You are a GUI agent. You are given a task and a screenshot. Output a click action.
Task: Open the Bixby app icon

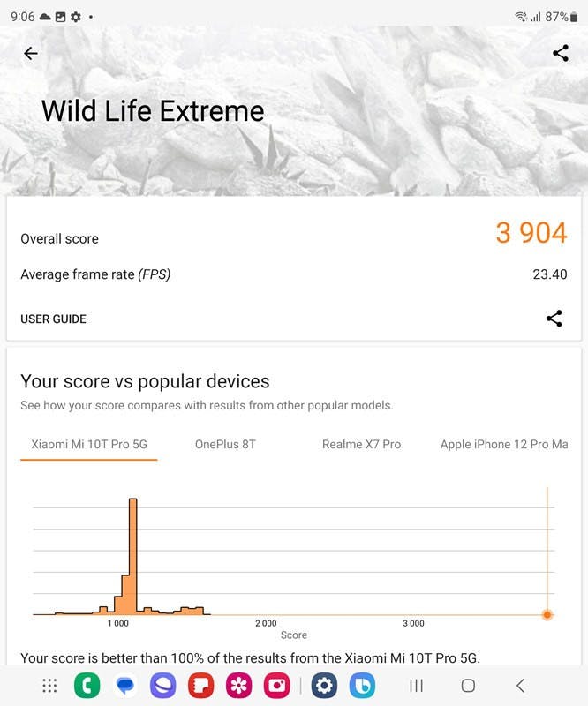tap(362, 686)
